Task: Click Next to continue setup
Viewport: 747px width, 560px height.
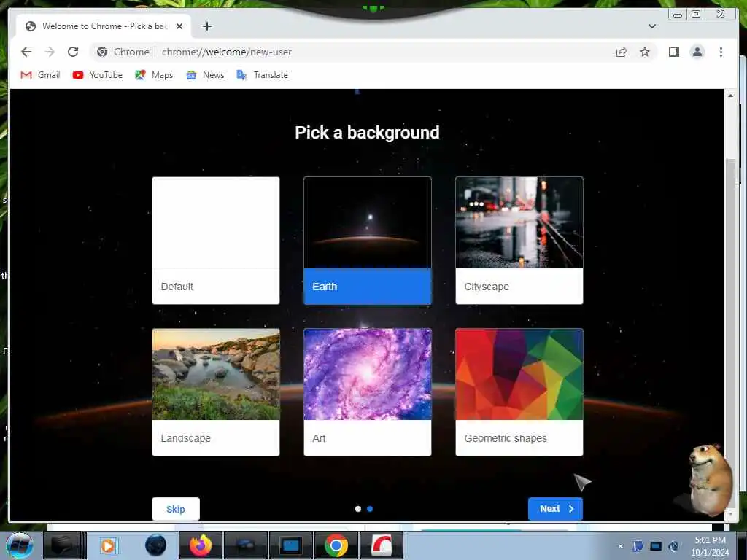Action: 555,509
